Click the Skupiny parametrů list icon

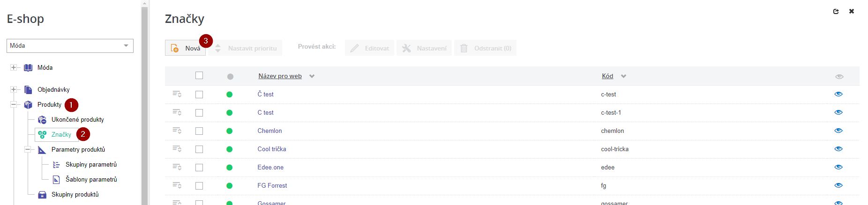56,165
